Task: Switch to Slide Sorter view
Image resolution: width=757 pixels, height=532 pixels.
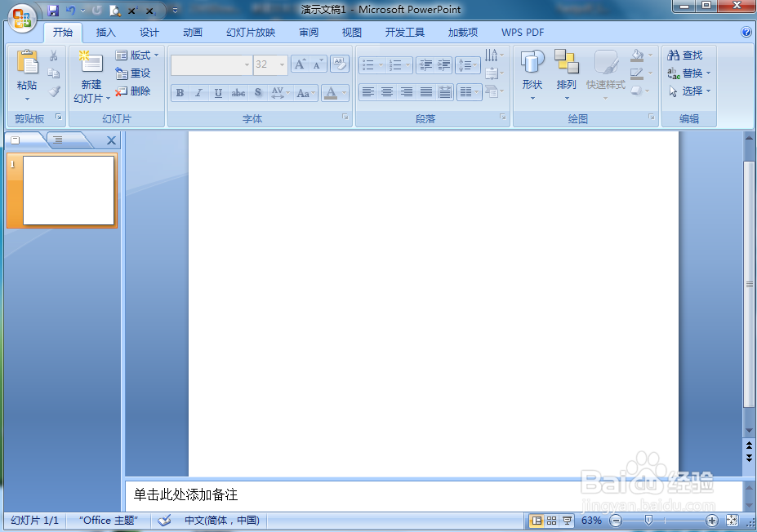Action: (x=551, y=521)
